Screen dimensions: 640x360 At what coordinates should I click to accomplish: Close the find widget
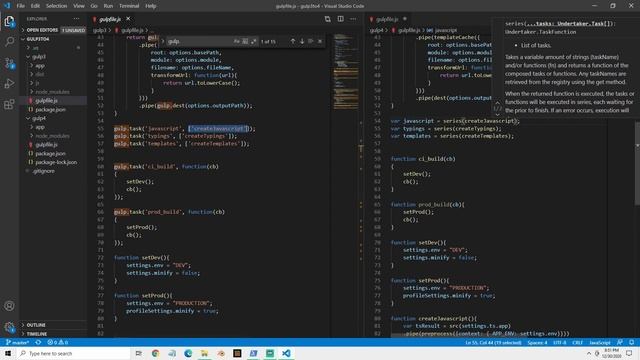320,41
